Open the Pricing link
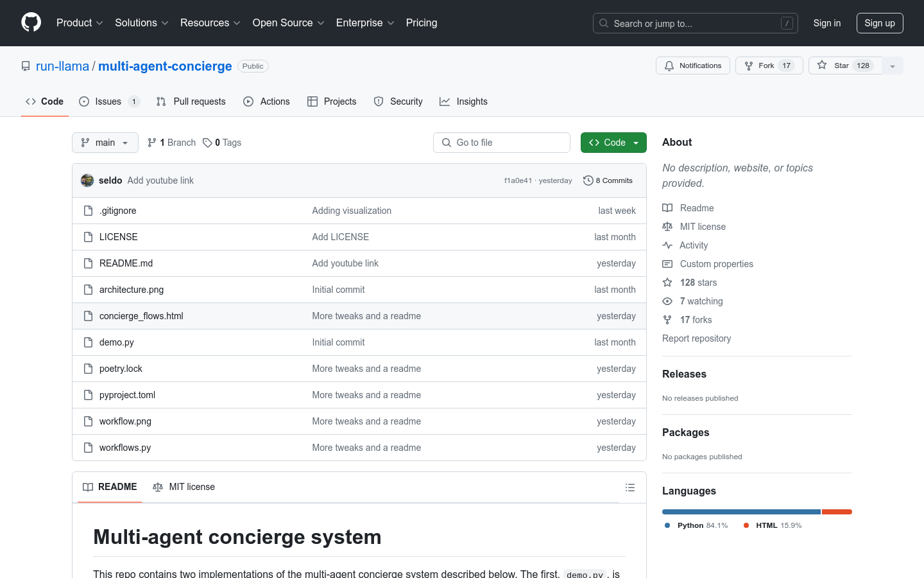The image size is (924, 578). click(422, 22)
